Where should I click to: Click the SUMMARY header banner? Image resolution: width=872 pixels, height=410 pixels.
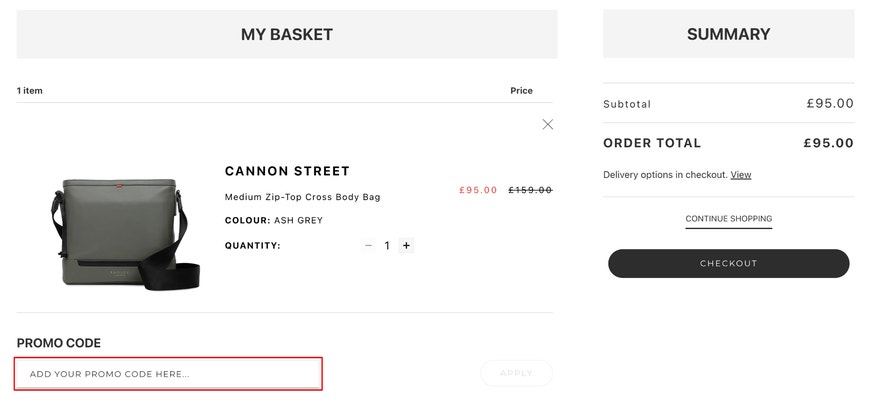tap(729, 34)
